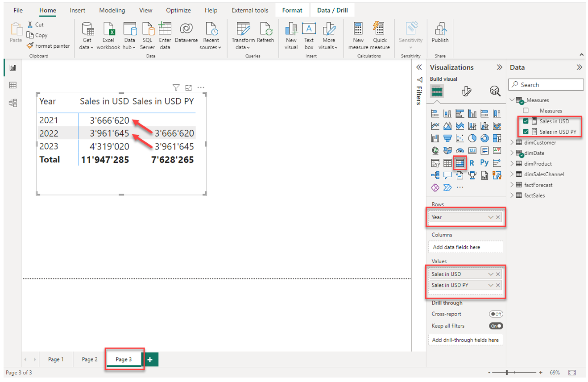Switch to Model view in sidebar
Screen dimensions: 588x382
click(x=13, y=103)
